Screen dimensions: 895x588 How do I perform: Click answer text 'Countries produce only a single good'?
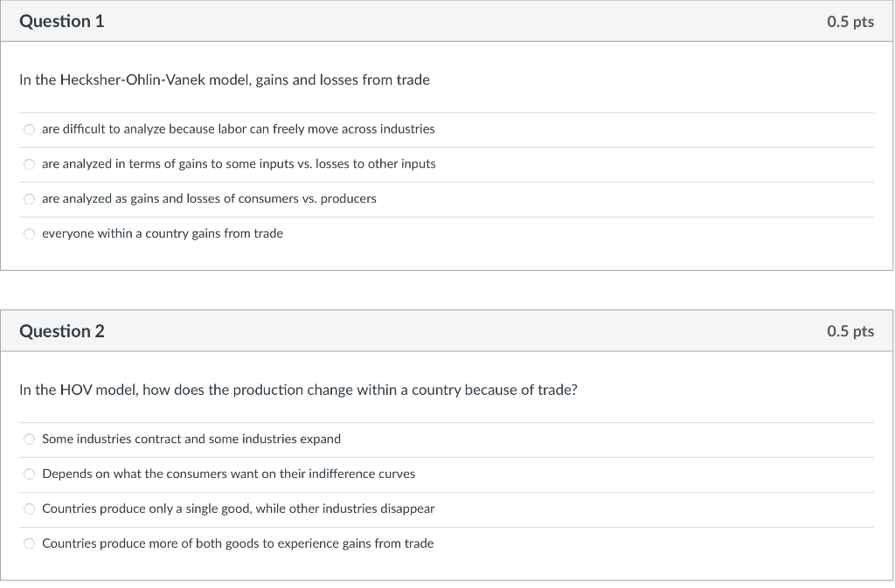coord(238,508)
